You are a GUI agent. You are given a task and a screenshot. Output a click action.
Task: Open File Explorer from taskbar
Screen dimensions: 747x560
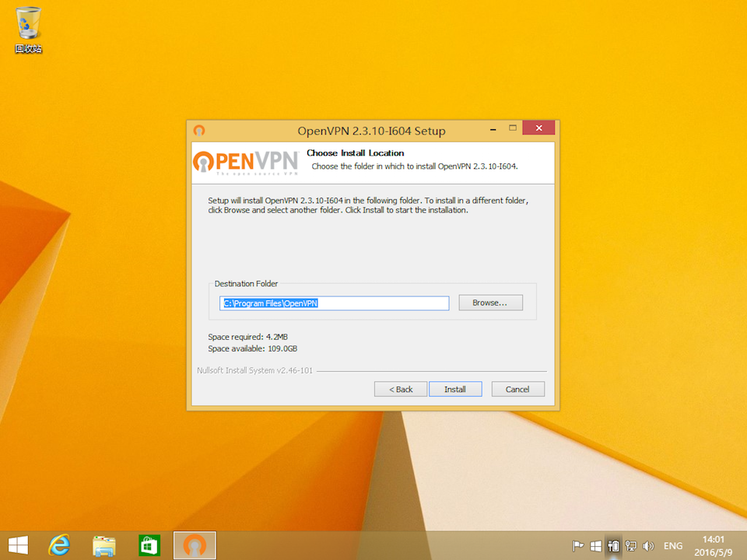tap(103, 546)
